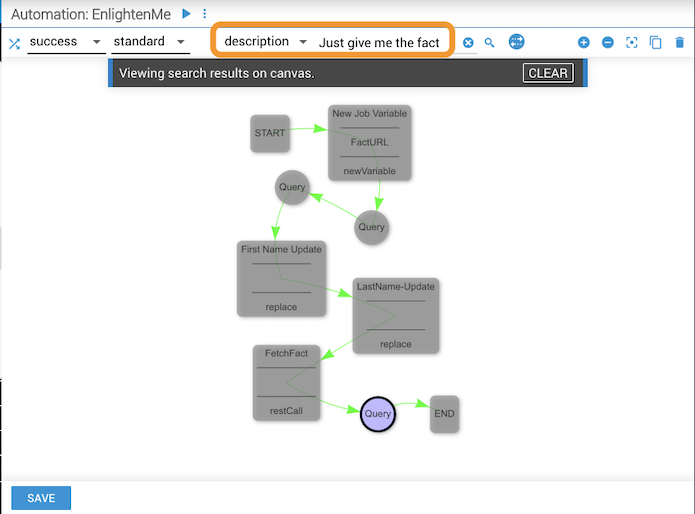This screenshot has width=695, height=514.
Task: Fit canvas to screen with the center focus icon
Action: point(632,43)
